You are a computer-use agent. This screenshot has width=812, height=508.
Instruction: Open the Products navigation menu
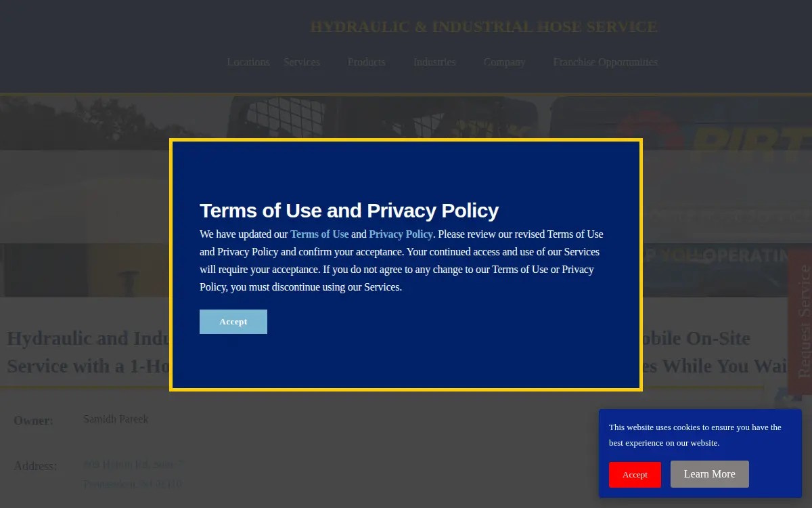point(366,62)
